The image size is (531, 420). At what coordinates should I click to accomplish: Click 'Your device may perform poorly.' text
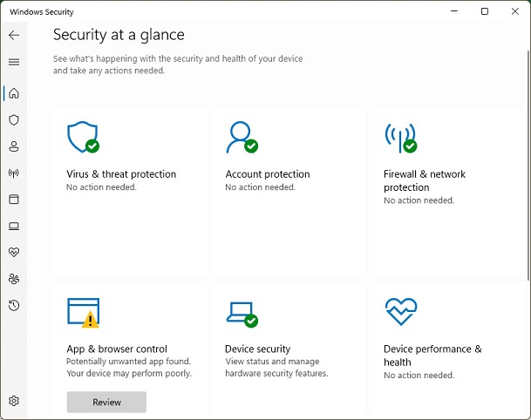(x=129, y=373)
